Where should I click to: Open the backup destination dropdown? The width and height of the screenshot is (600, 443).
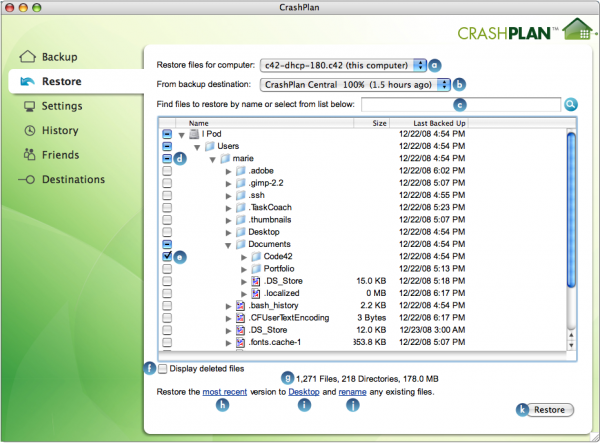click(355, 85)
